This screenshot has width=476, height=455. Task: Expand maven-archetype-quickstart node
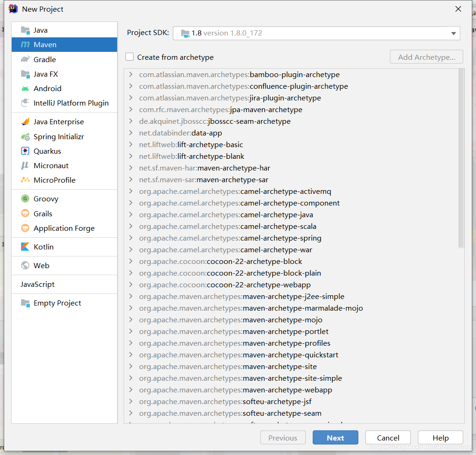coord(131,355)
